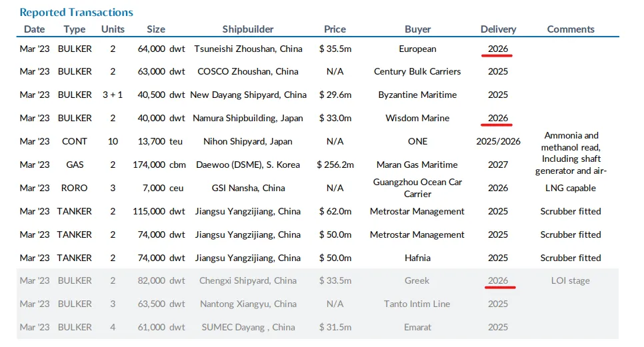Viewport: 644px width, 347px height.
Task: Select the 13,700 teu size cell
Action: (160, 141)
